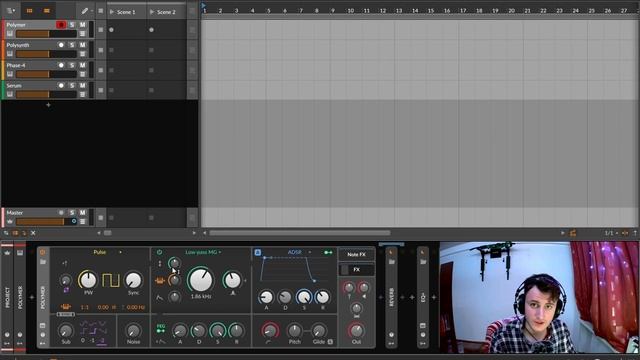Image resolution: width=640 pixels, height=360 pixels.
Task: Click the pulse waveform display icon
Action: [111, 280]
